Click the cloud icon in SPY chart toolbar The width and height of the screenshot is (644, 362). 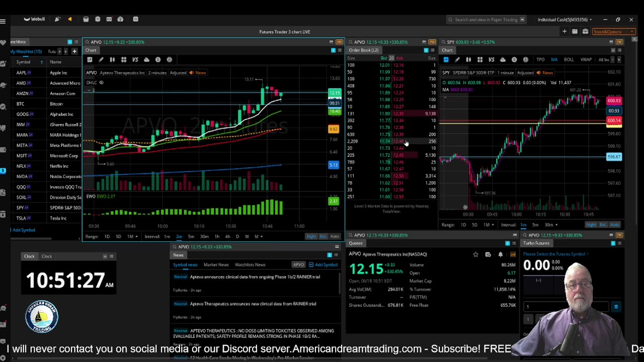(x=503, y=60)
